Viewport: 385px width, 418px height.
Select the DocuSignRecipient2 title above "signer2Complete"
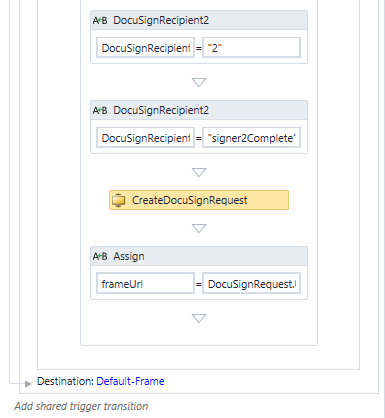161,110
